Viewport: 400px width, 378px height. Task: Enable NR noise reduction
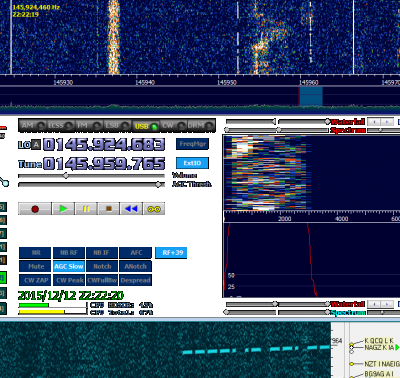35,253
